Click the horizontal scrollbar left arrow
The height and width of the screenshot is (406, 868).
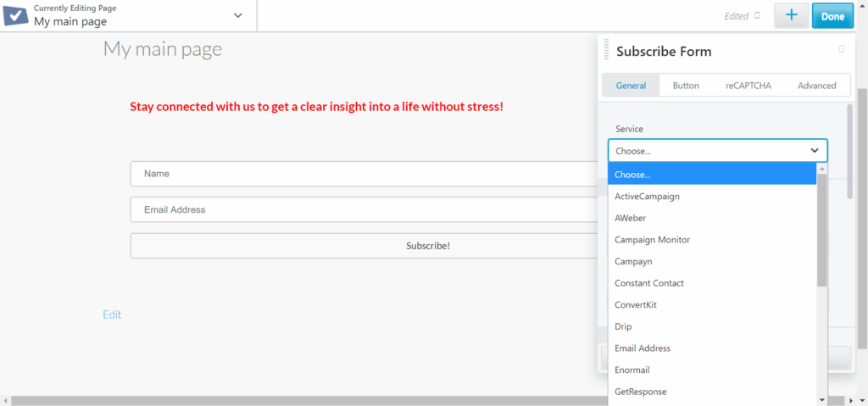point(6,400)
